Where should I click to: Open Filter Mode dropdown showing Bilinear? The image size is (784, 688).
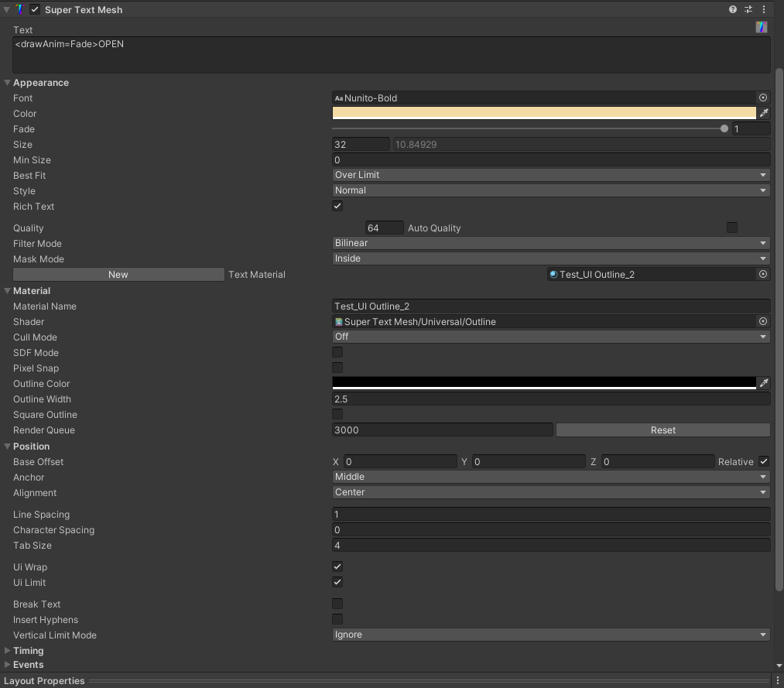[551, 243]
